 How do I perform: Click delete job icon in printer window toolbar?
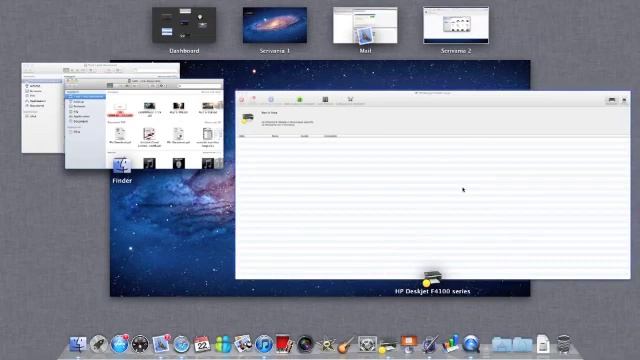point(242,100)
